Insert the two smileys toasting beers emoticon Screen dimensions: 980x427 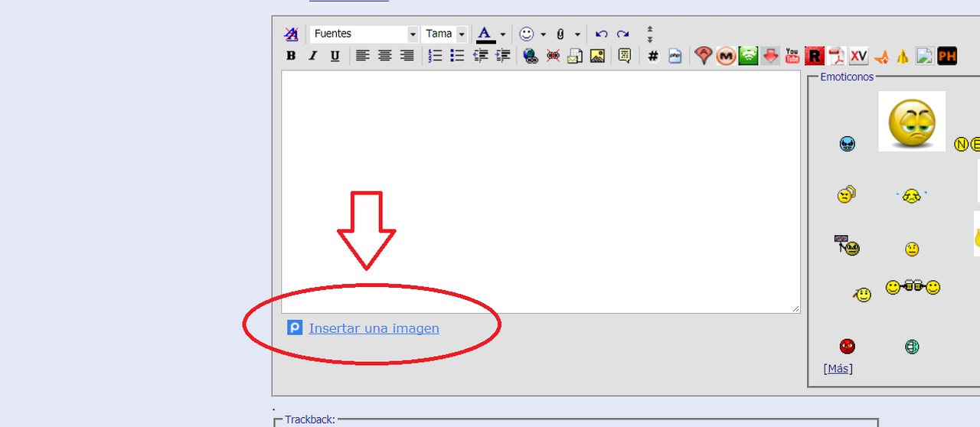(913, 287)
